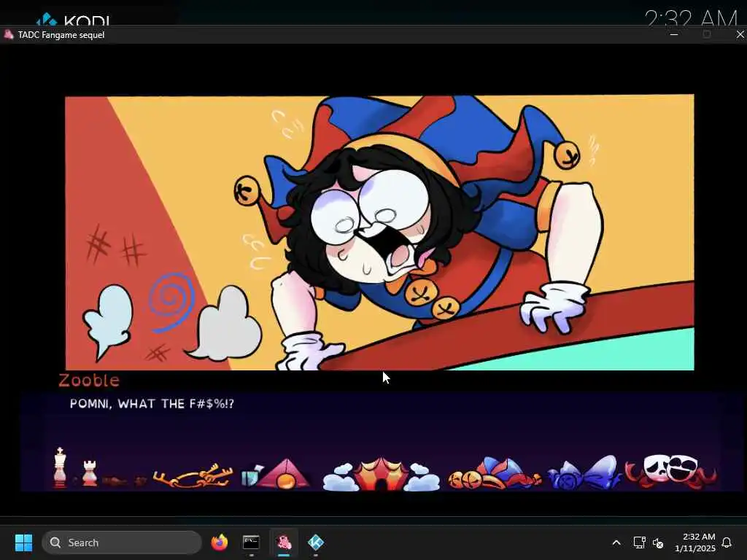
Task: Click the Pomni cutscene image
Action: click(379, 233)
